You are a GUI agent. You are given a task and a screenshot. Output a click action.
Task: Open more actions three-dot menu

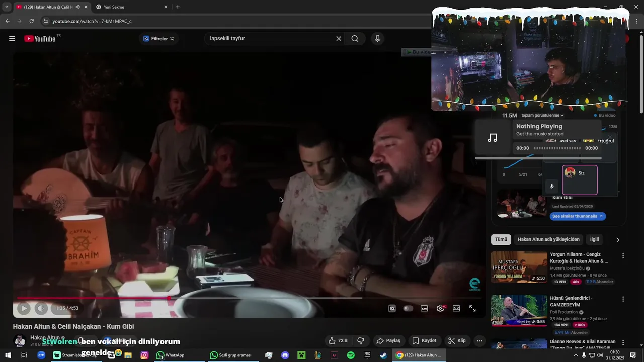(x=479, y=341)
